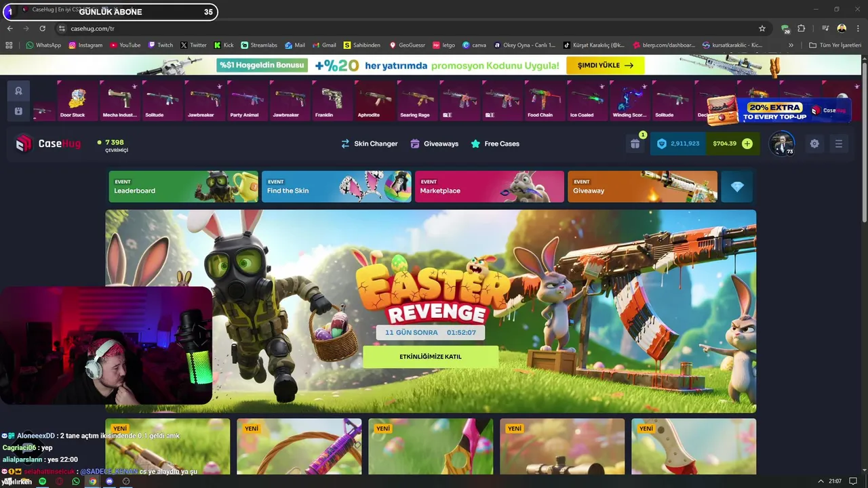Click ŞİMDİ YÜKLE promo button
Screen dimensions: 868x488
pyautogui.click(x=605, y=65)
